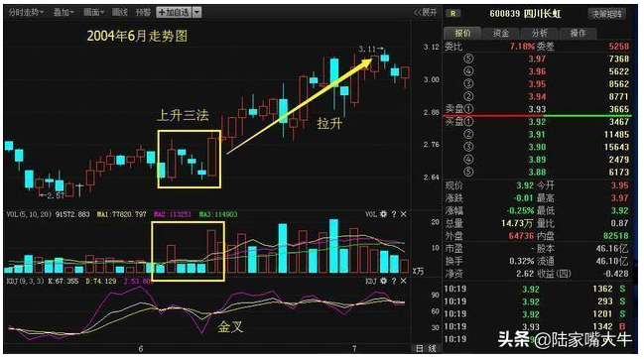The height and width of the screenshot is (359, 644).
Task: Click 内盘 value 82518
Action: (615, 236)
